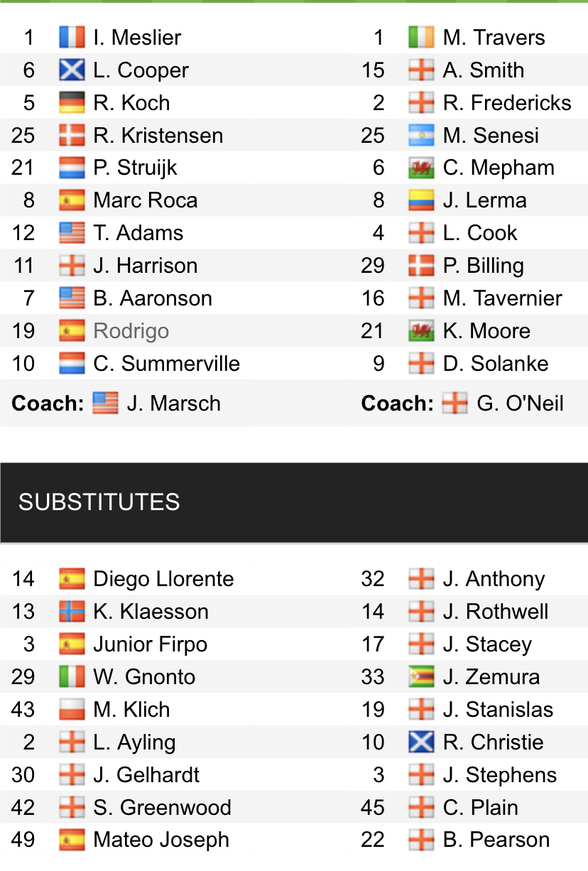This screenshot has height=871, width=588.
Task: Click the Poland flag next to M. Klich
Action: click(x=72, y=710)
